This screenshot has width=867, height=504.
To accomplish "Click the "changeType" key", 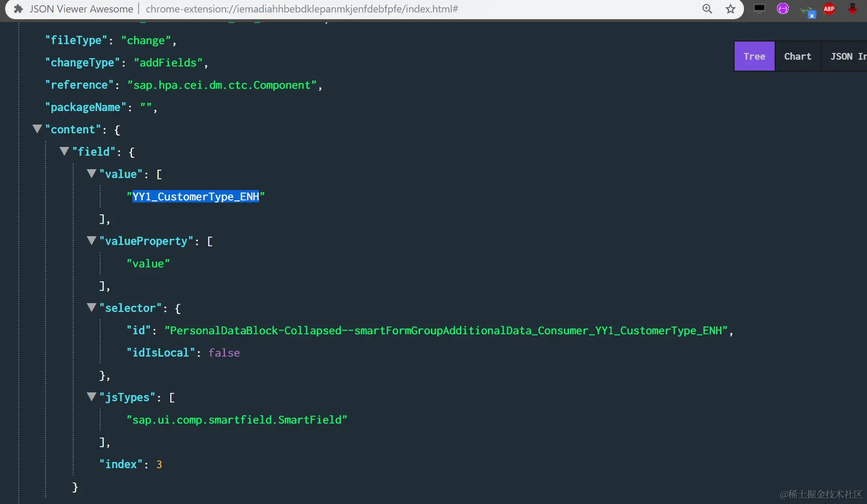I will pyautogui.click(x=82, y=63).
